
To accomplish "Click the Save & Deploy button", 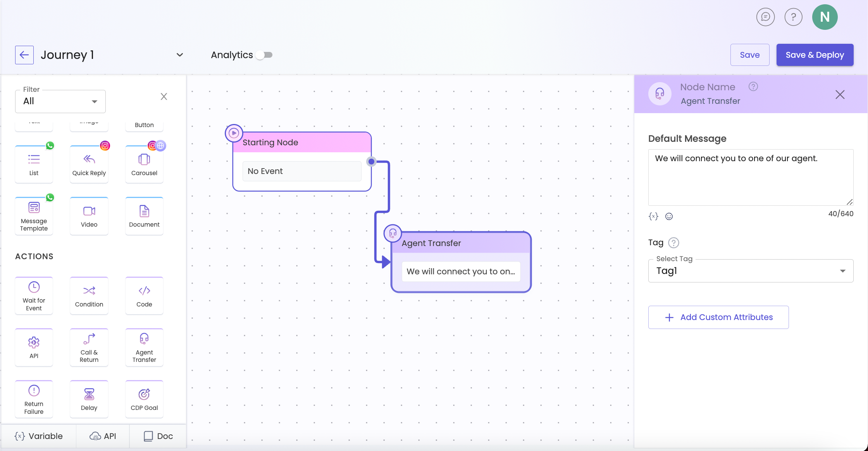I will [x=815, y=55].
